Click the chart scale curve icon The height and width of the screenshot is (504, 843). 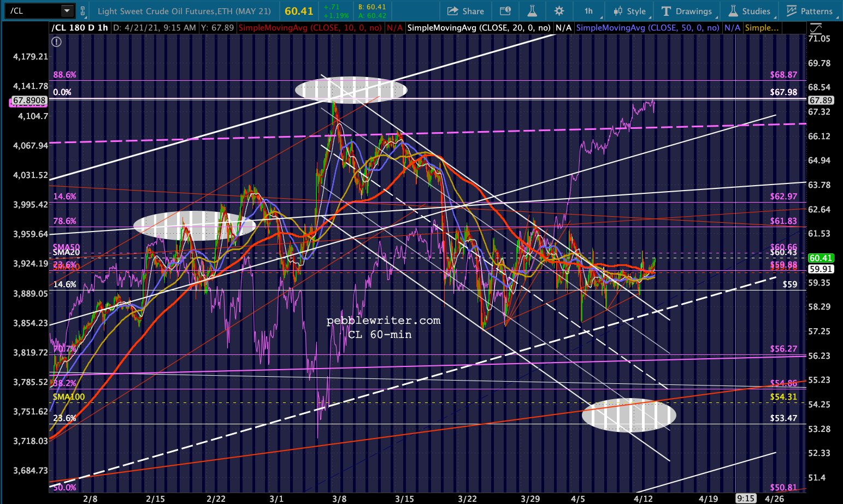816,28
